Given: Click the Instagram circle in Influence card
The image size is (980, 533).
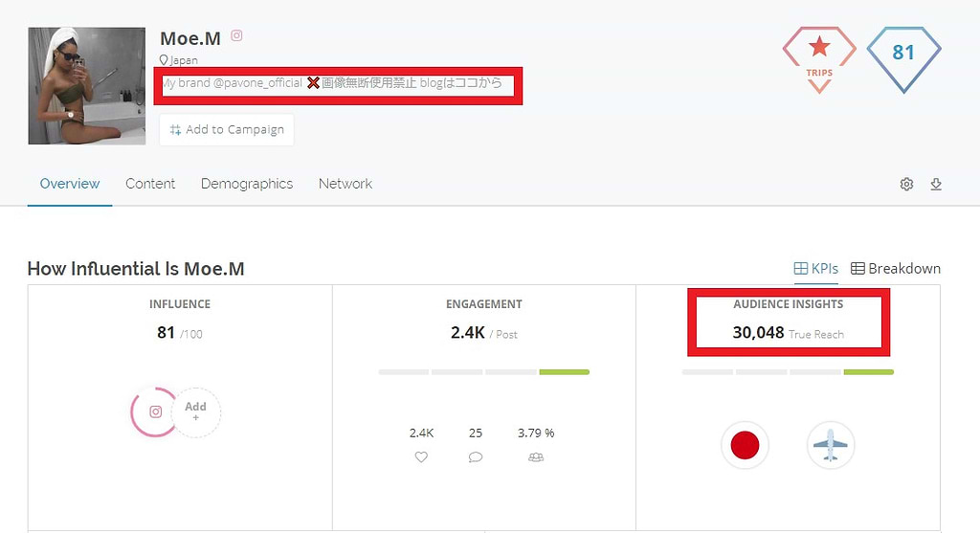Looking at the screenshot, I should [x=155, y=411].
